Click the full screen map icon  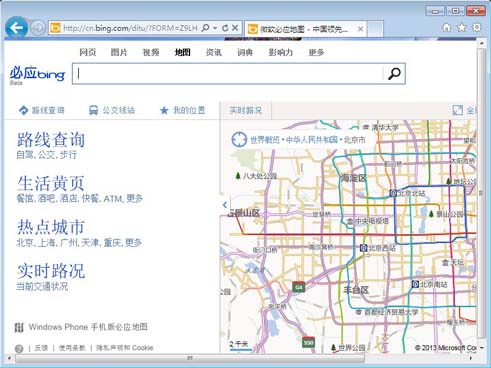pos(458,110)
